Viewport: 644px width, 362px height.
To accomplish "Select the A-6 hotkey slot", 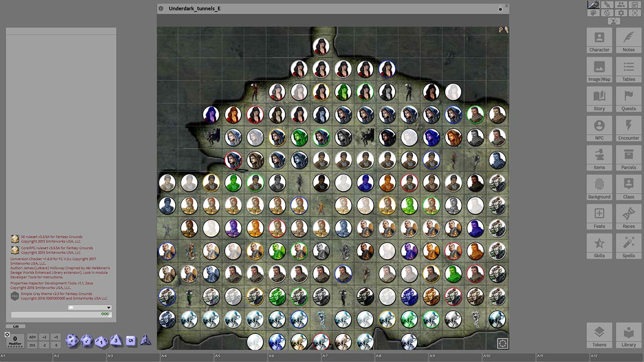I will (294, 356).
